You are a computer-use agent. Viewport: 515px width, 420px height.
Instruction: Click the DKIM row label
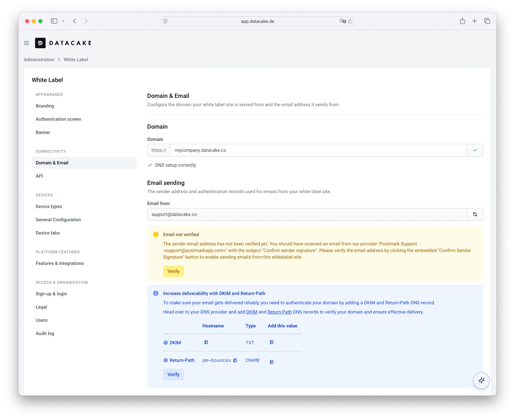coord(175,343)
